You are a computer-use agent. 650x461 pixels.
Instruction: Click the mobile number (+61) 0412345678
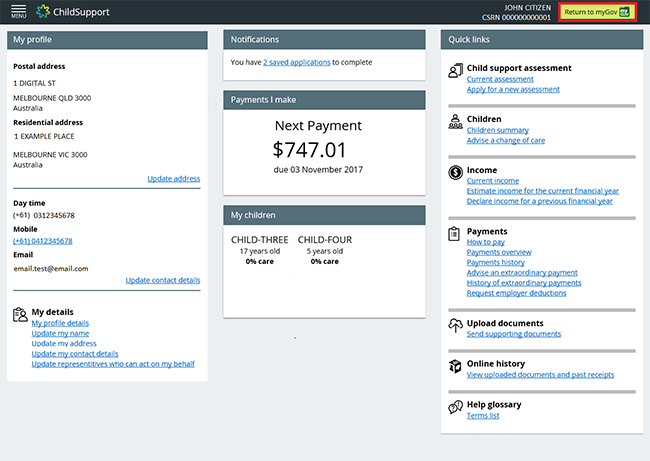point(42,241)
